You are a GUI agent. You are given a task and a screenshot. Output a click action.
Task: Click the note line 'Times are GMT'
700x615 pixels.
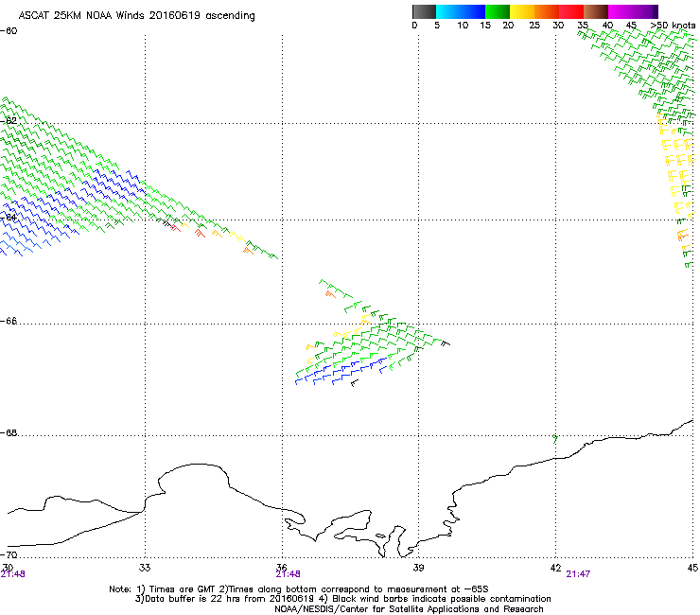point(183,589)
